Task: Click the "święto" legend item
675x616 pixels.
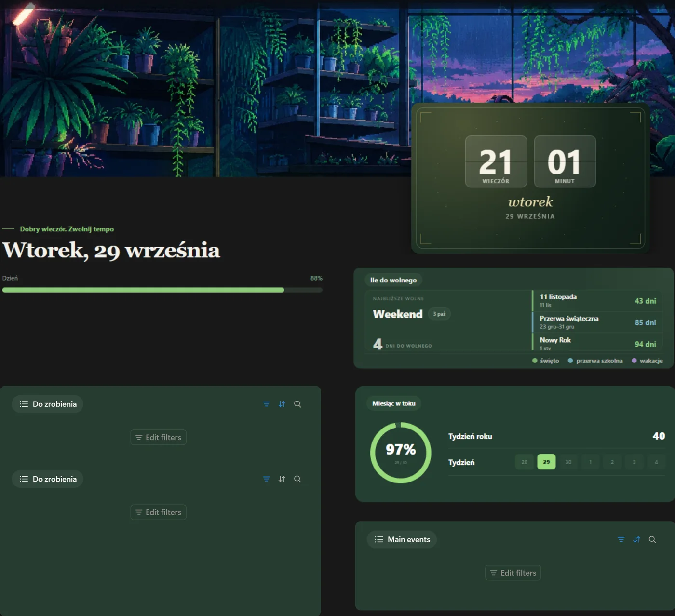Action: [x=546, y=361]
